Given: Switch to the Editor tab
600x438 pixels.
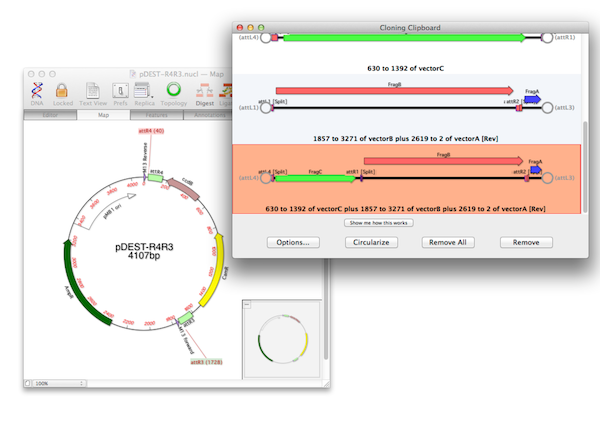Looking at the screenshot, I should click(x=50, y=115).
